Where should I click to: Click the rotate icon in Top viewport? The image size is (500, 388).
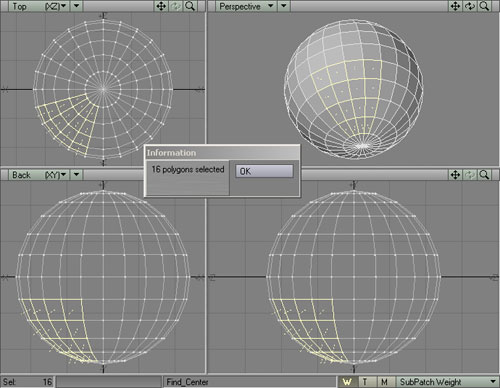(x=176, y=6)
